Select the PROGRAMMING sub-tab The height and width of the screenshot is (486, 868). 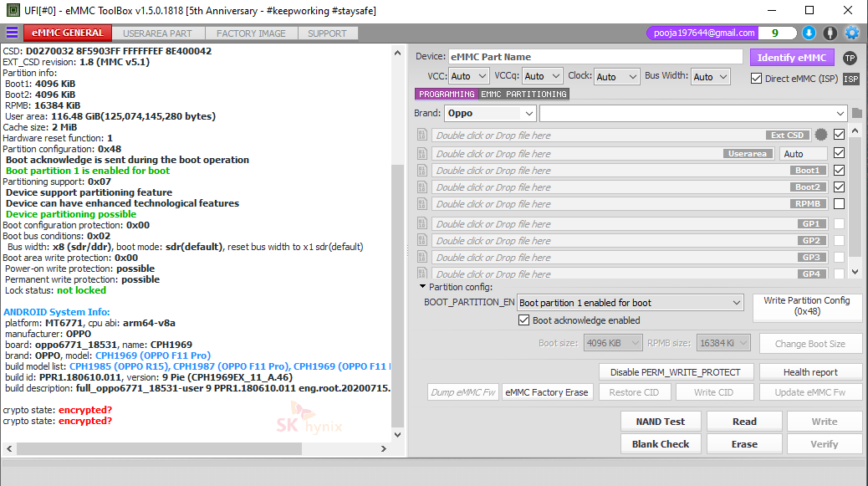pos(447,94)
